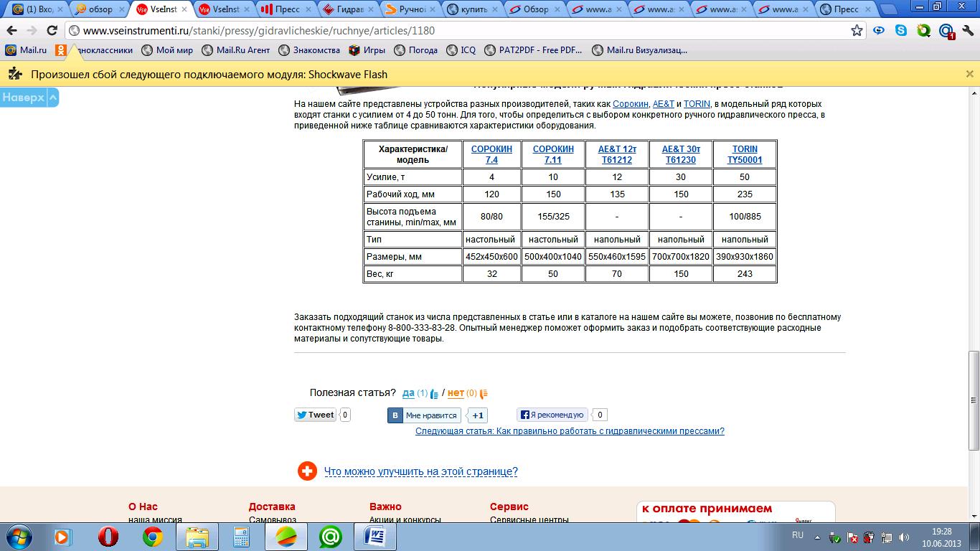Show hidden system tray icons
This screenshot has width=980, height=551.
(x=817, y=537)
